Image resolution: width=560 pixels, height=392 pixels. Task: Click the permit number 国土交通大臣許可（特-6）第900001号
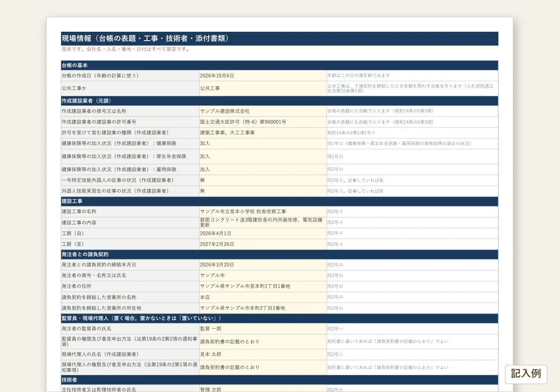263,122
